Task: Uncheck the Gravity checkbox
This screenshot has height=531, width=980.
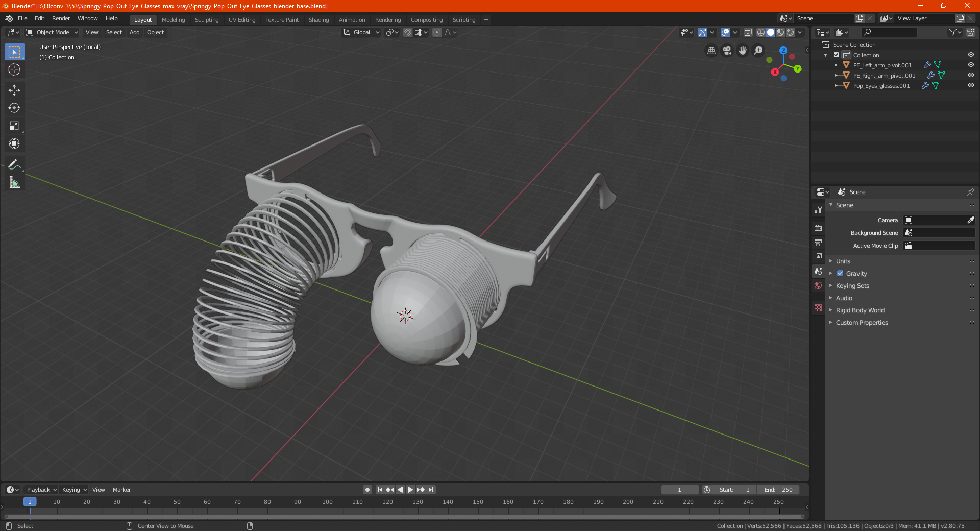Action: pos(840,273)
